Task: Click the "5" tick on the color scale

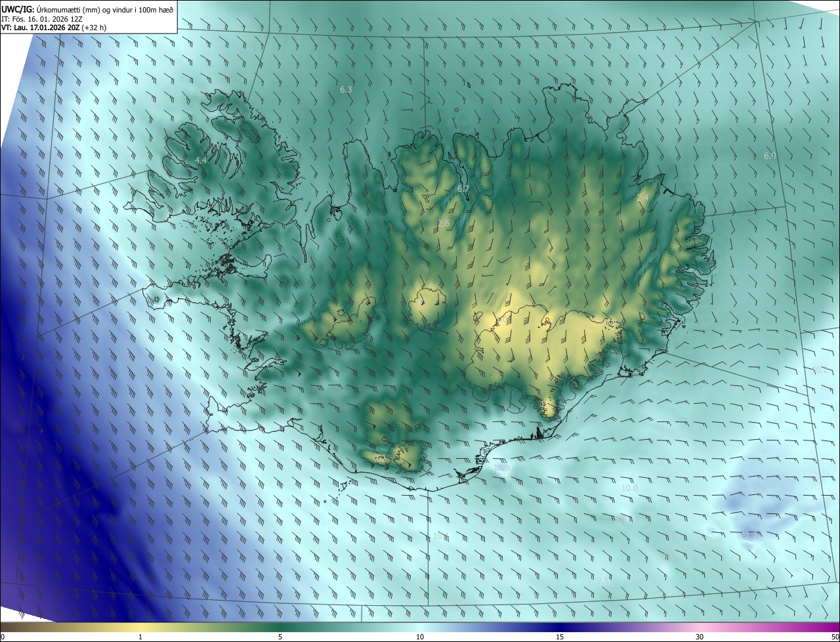Action: 280,637
